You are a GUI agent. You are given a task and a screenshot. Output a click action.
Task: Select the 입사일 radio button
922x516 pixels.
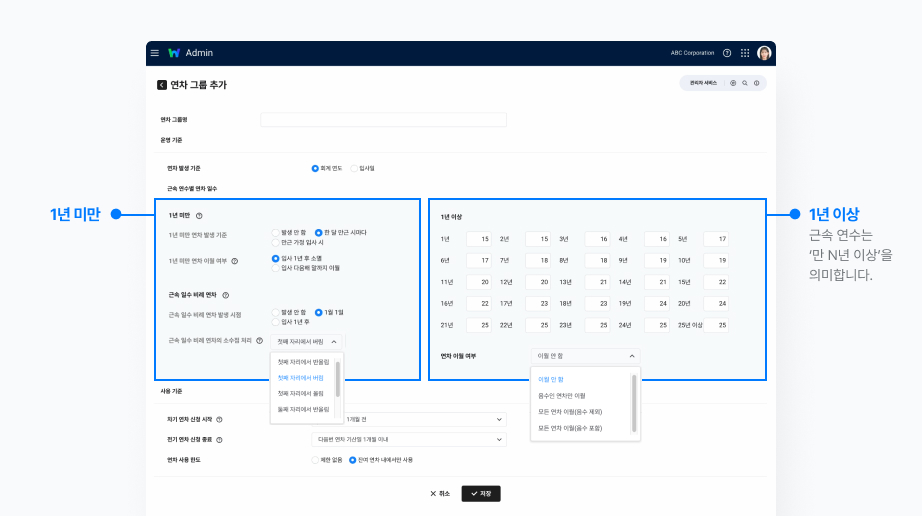(354, 168)
